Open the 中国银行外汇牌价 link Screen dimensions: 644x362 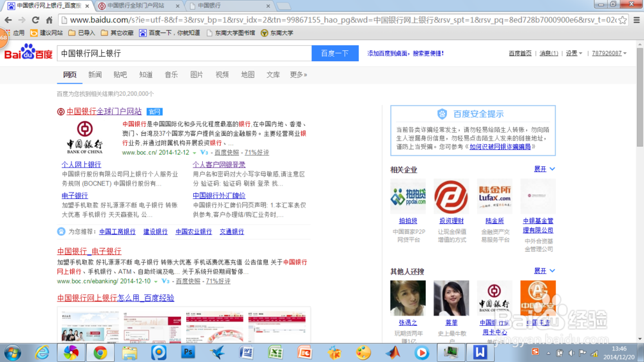click(219, 196)
